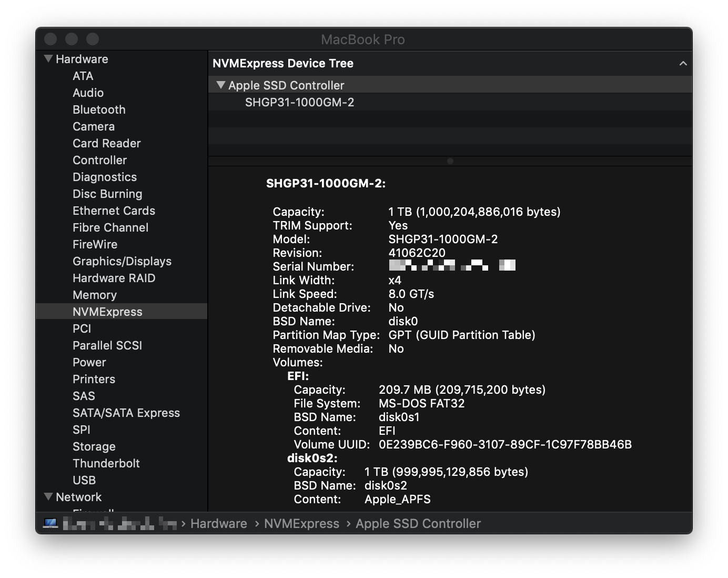Viewport: 728px width, 578px height.
Task: Click the pane divider handle dot
Action: point(450,161)
